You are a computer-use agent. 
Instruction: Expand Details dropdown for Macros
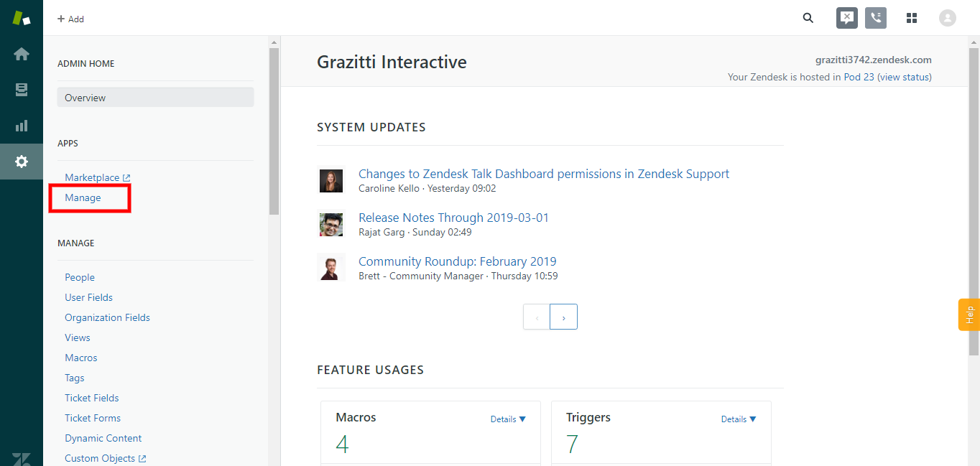(x=508, y=419)
